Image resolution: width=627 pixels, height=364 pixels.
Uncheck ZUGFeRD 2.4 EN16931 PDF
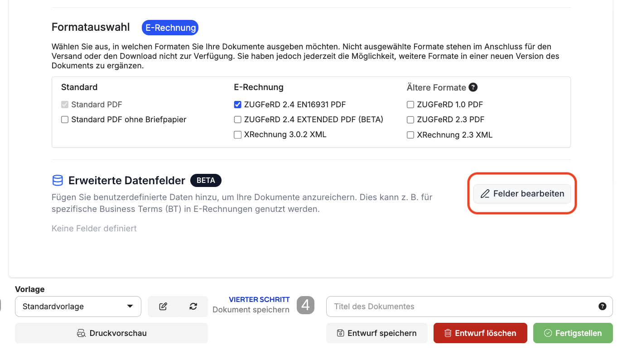(x=237, y=105)
